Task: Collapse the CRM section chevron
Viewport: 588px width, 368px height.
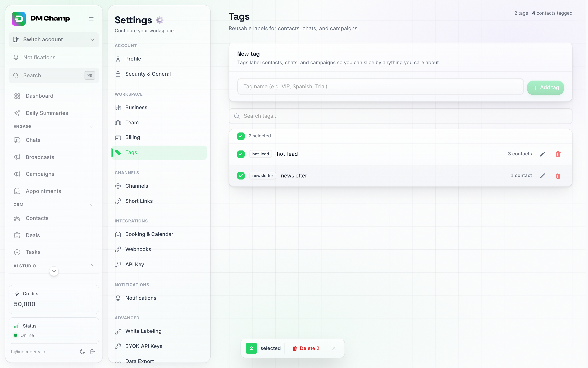Action: (92, 205)
